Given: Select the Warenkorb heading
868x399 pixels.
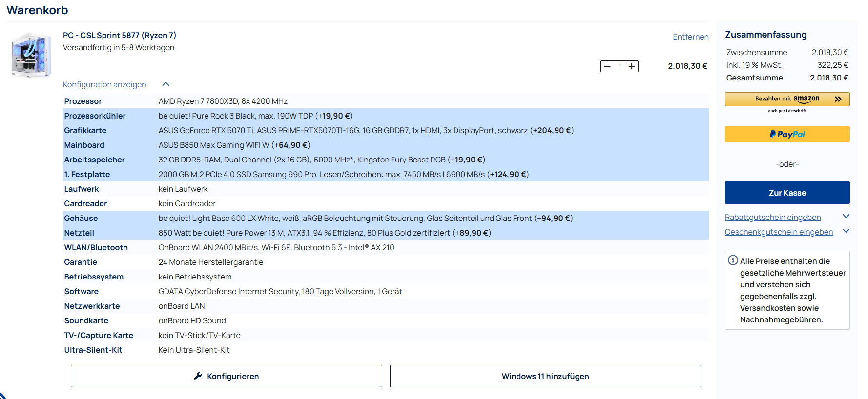Looking at the screenshot, I should (x=37, y=10).
